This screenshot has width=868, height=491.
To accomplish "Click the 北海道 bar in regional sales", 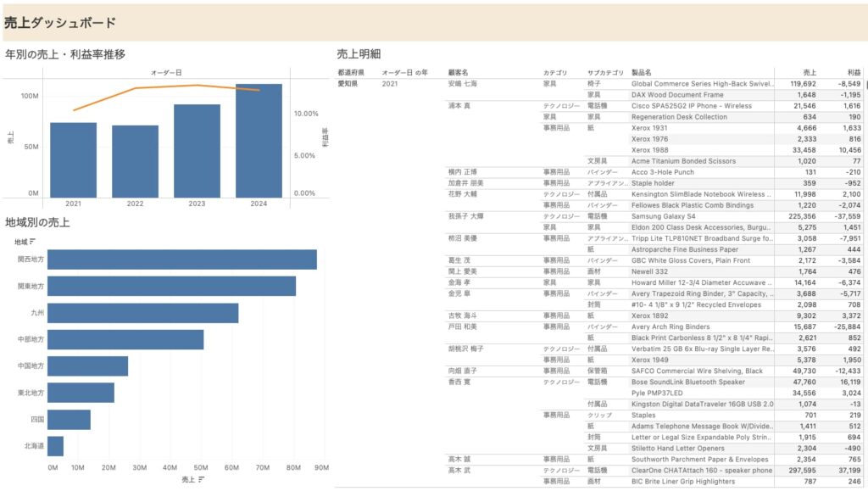I will (55, 446).
